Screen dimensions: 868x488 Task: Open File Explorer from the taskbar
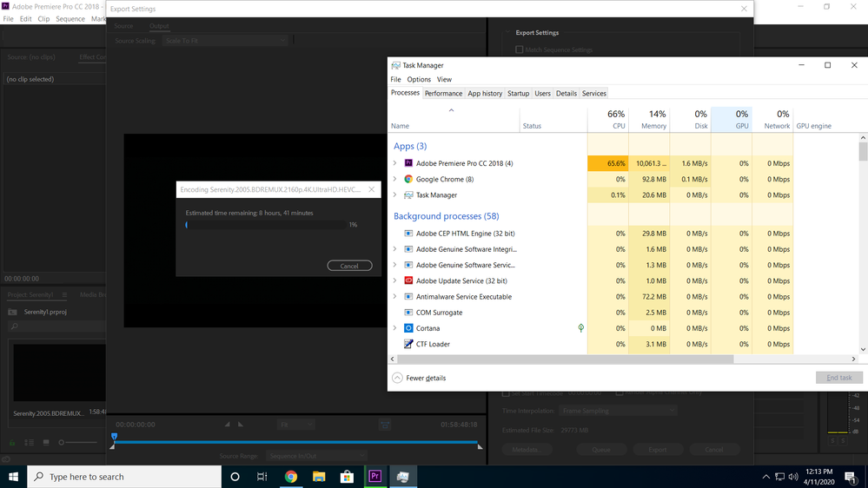pos(319,477)
